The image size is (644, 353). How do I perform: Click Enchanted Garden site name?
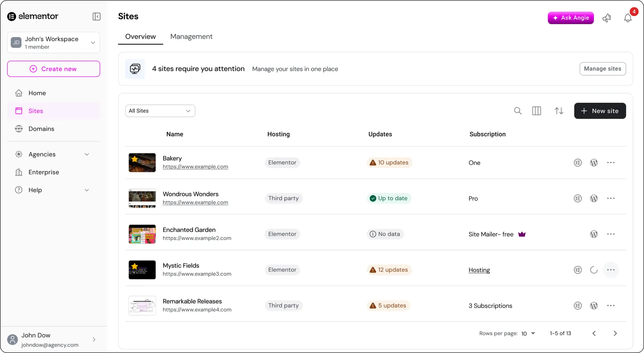click(189, 230)
